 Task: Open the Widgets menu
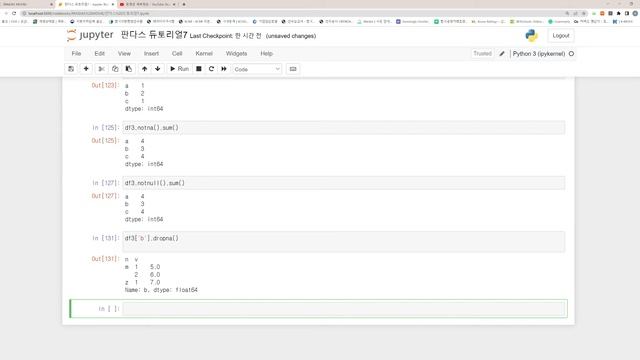point(236,53)
